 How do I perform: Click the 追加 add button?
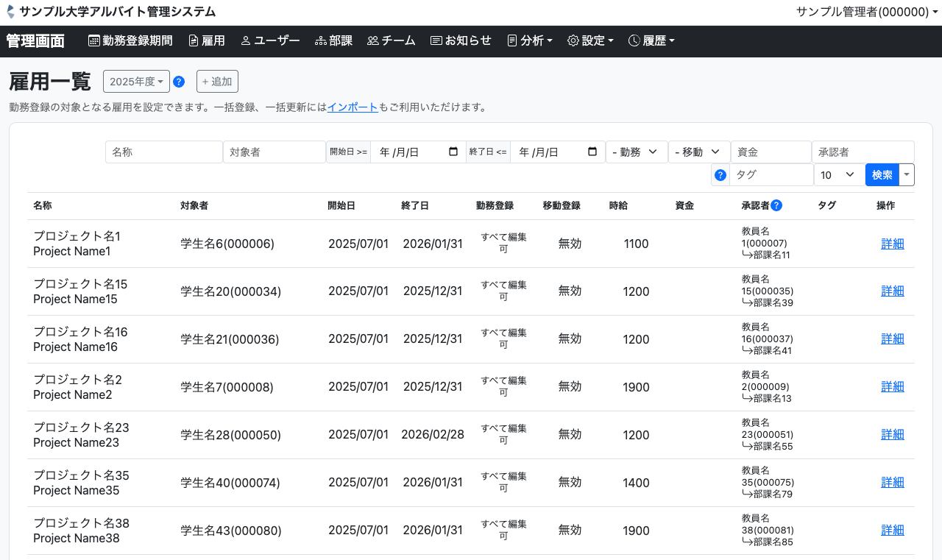coord(217,82)
